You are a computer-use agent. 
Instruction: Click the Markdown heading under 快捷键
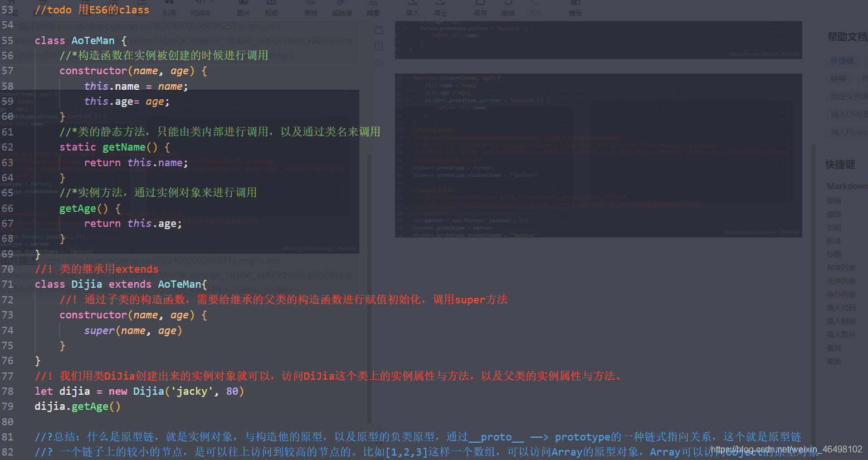pyautogui.click(x=847, y=186)
